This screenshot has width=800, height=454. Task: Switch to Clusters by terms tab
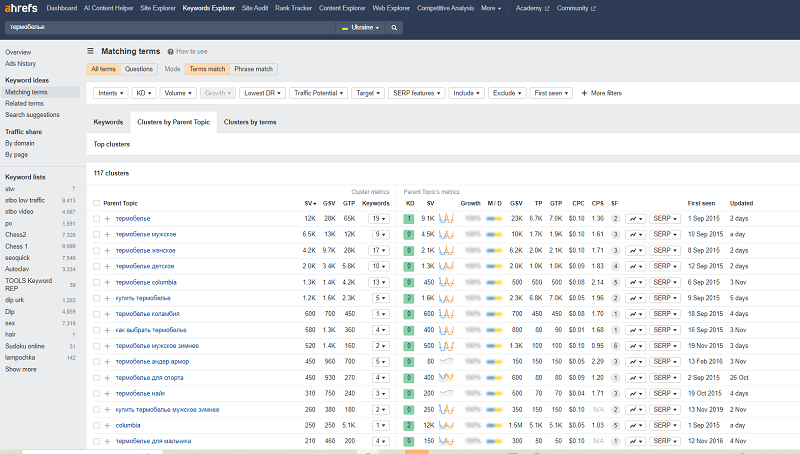[x=250, y=122]
